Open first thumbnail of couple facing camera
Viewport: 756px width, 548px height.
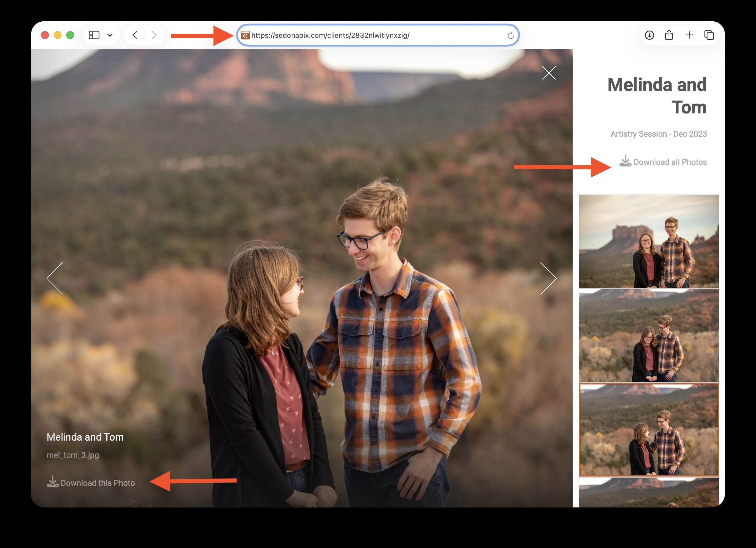click(x=649, y=241)
